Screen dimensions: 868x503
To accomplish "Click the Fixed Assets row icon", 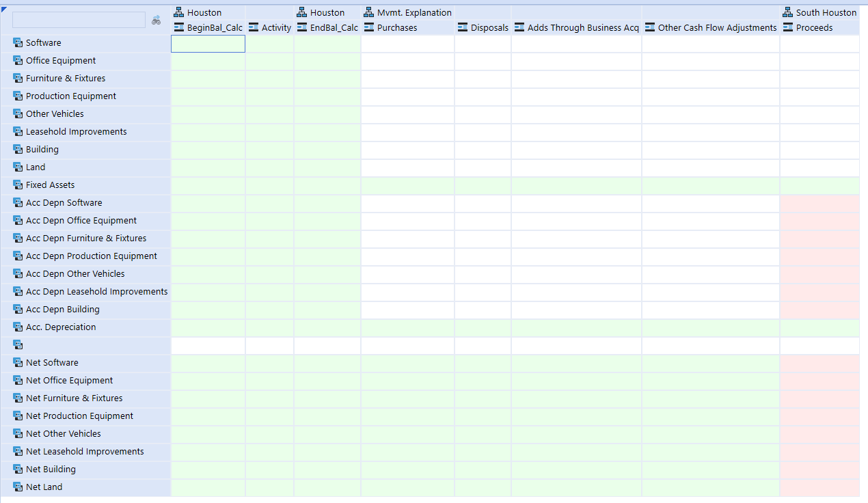I will [18, 185].
